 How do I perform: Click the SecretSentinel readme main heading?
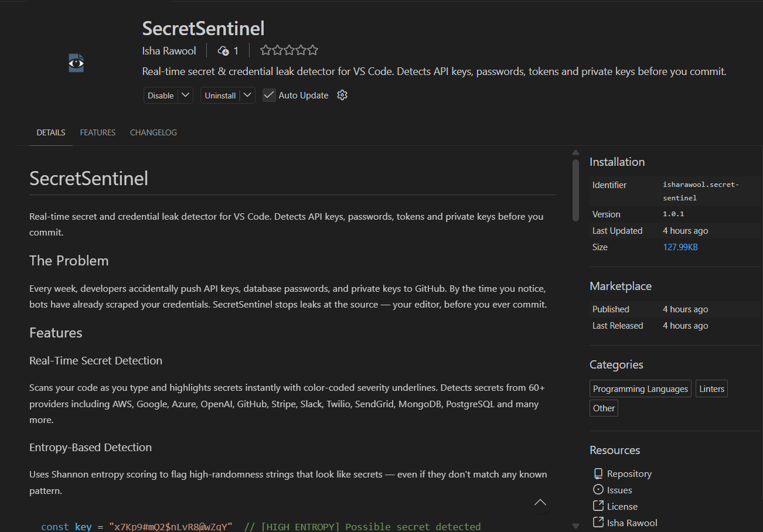89,179
